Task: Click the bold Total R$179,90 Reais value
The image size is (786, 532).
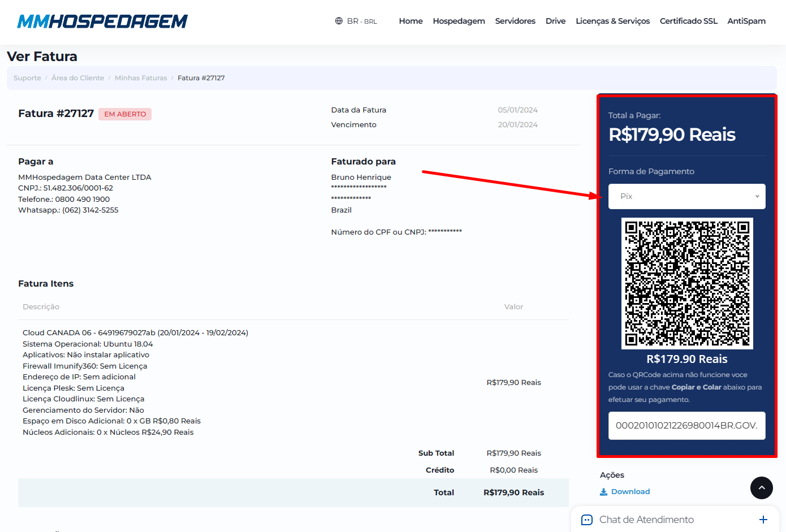Action: coord(513,493)
